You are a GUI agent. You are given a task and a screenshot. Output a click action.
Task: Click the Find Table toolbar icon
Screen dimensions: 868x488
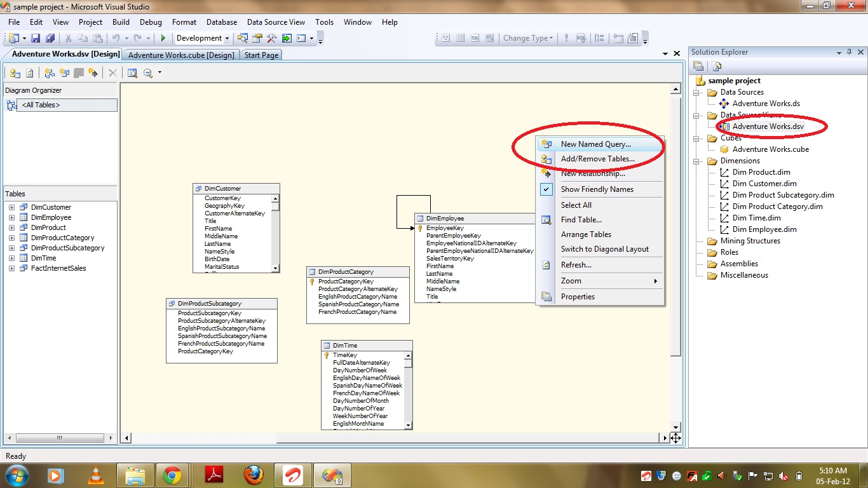click(132, 73)
